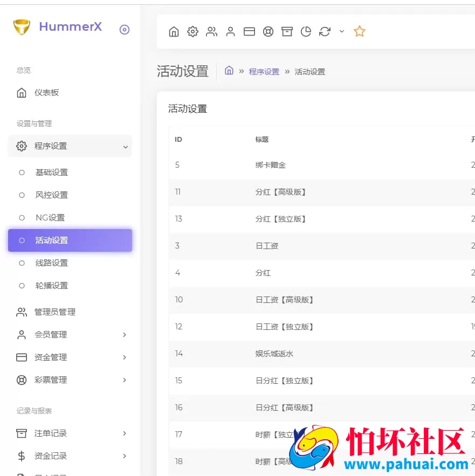Select the radio bullet beside 基础设置

(x=21, y=172)
